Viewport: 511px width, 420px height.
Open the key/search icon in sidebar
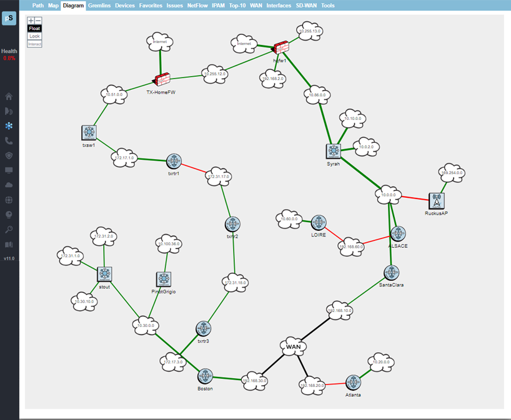coord(9,230)
